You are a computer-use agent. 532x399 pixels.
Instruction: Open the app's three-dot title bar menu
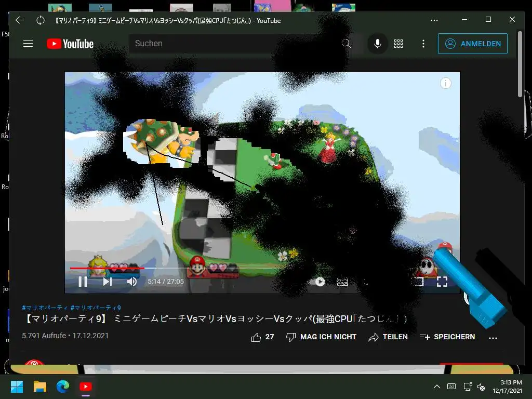[434, 20]
